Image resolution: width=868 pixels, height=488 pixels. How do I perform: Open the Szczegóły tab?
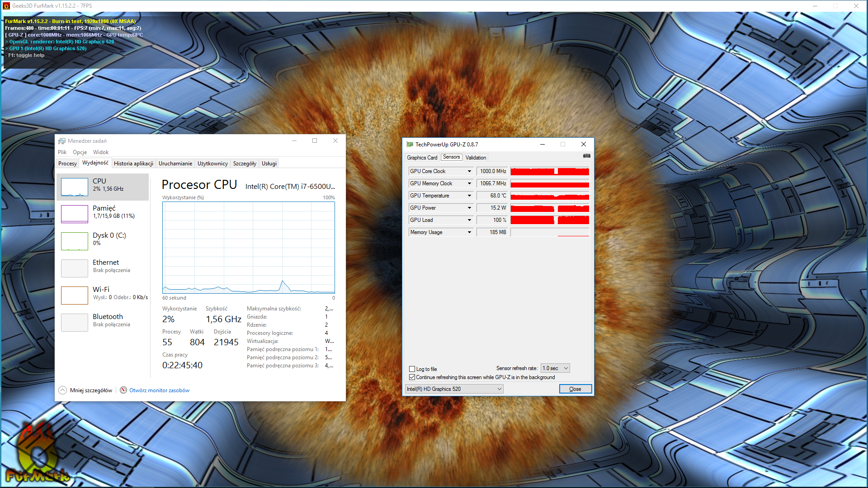coord(245,164)
